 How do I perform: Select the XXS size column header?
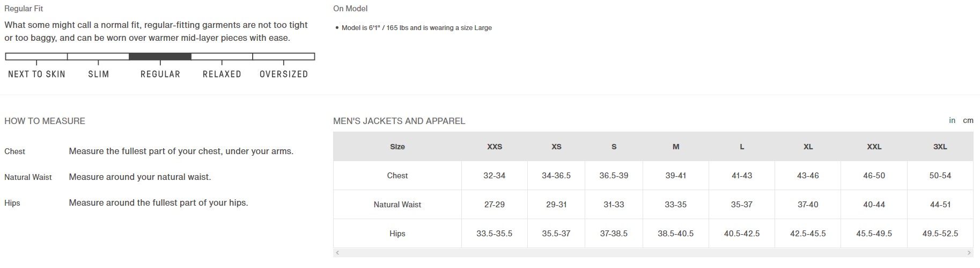click(x=494, y=147)
